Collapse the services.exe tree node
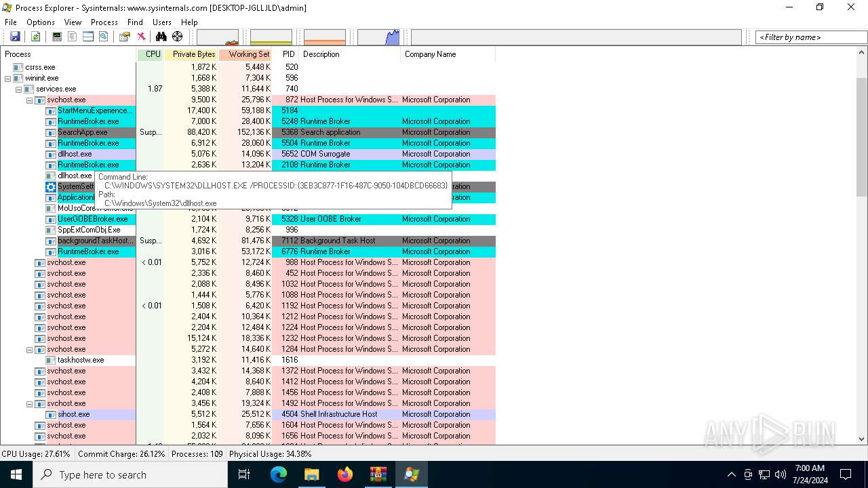 click(19, 89)
